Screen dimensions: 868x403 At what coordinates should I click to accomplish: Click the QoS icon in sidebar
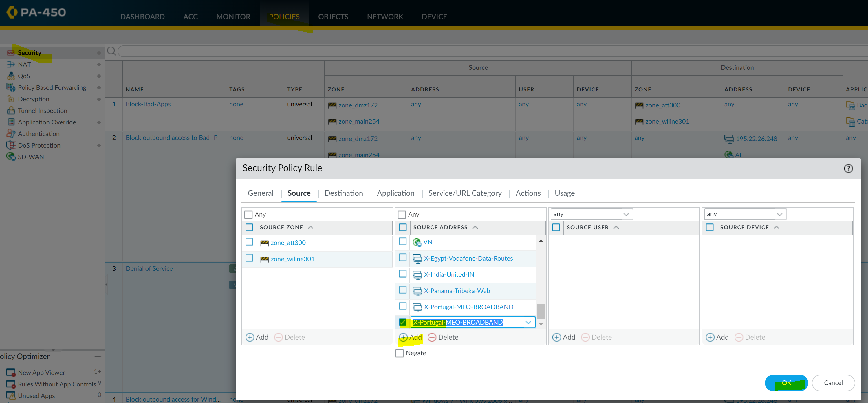point(11,76)
